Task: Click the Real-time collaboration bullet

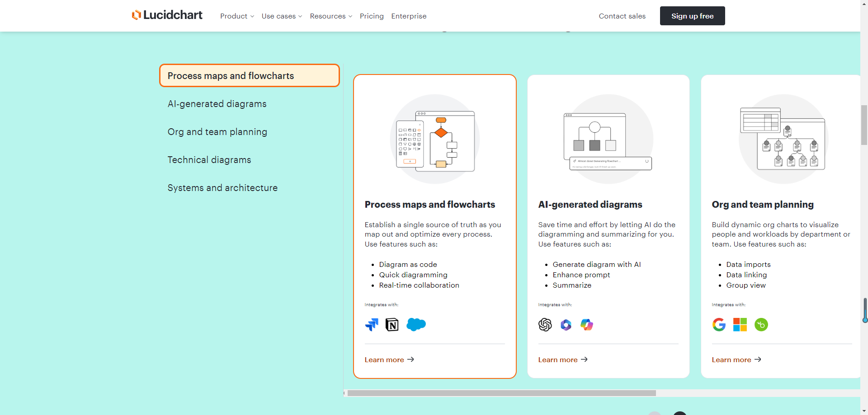Action: pyautogui.click(x=419, y=285)
